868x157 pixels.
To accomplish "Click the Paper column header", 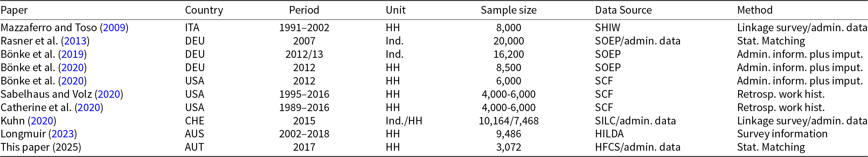I will tap(14, 10).
